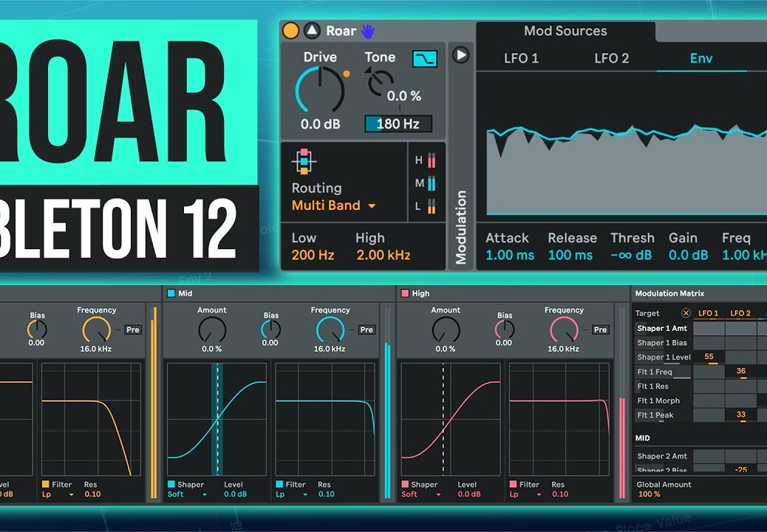Select Shaper 1 Amt matrix target
This screenshot has width=767, height=532.
click(662, 328)
